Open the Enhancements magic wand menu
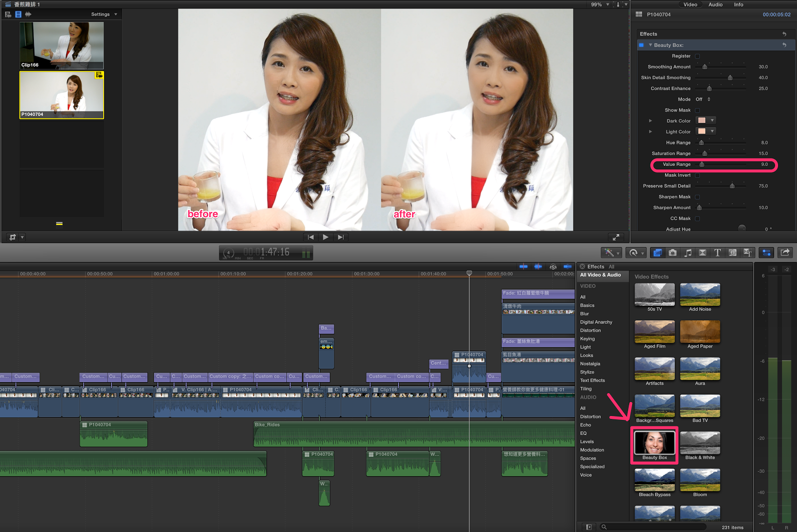Screen dimensions: 797x532 [x=611, y=253]
